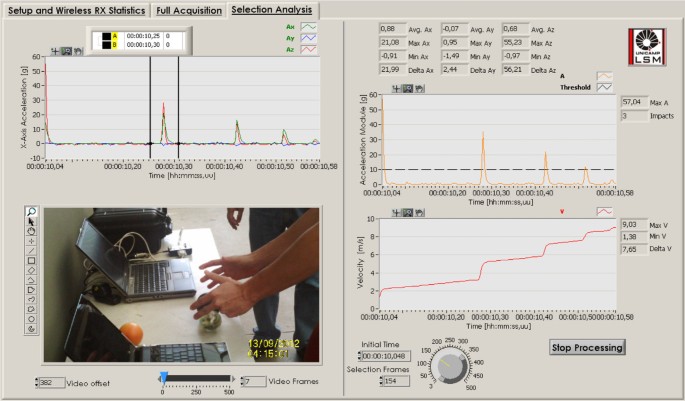Screen dimensions: 685x401
Task: Click Video Frames stepper arrows
Action: click(243, 381)
